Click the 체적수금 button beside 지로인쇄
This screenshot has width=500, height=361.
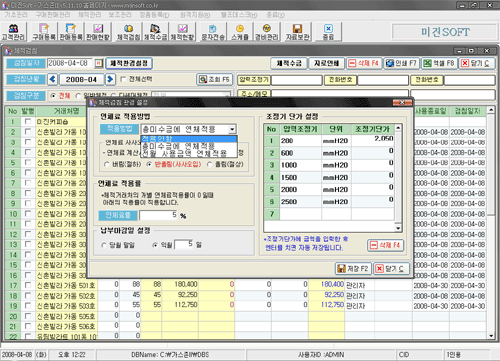click(289, 63)
